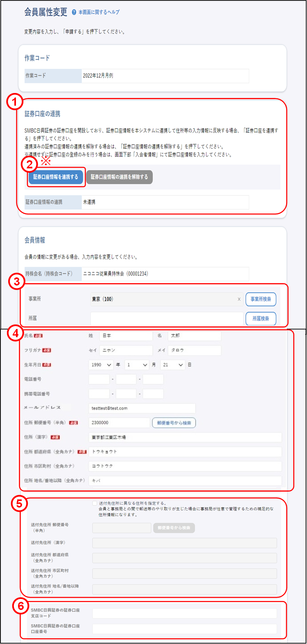Expand the birth month dropdown
Image resolution: width=307 pixels, height=644 pixels.
tap(137, 365)
